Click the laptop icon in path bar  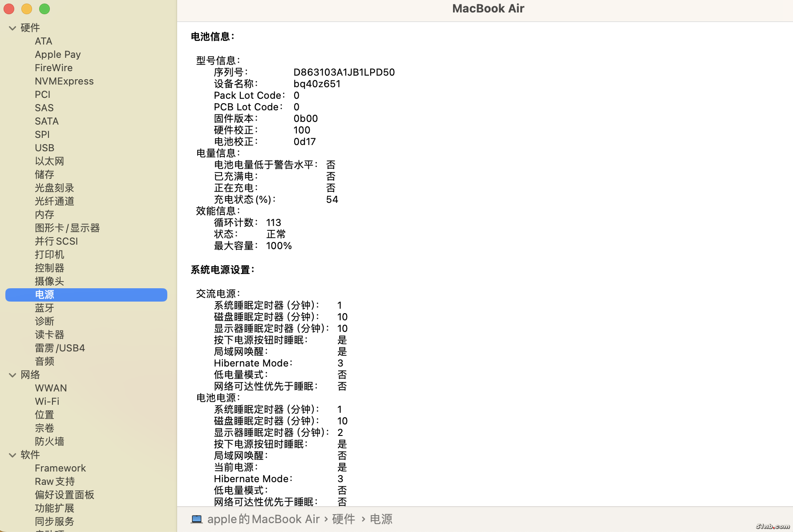pos(197,519)
